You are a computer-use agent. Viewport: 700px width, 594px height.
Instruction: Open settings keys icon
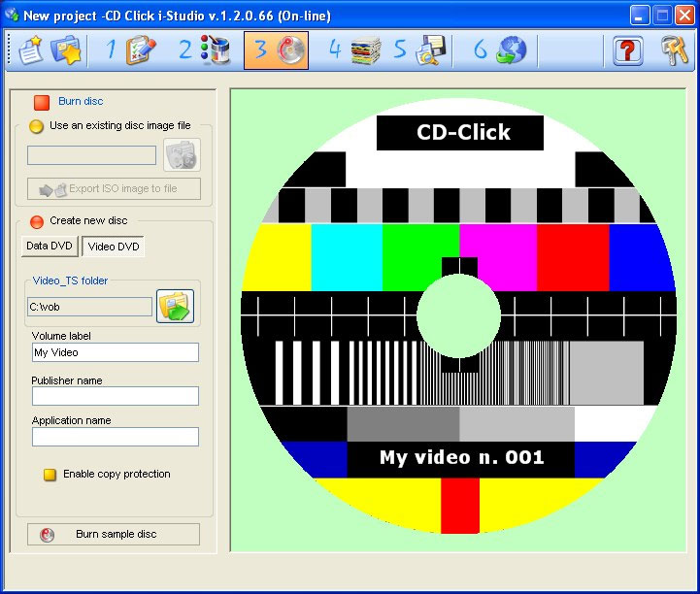coord(675,50)
